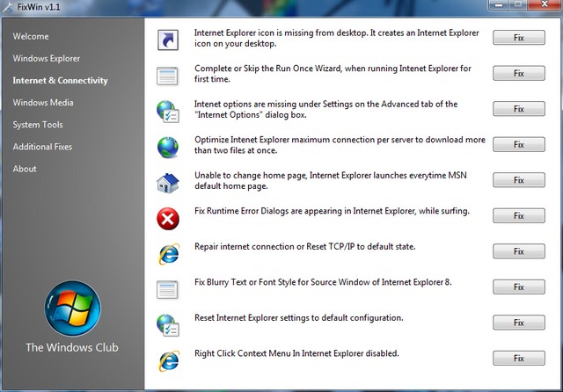Close the FixWin window
563x392 pixels.
(x=545, y=4)
